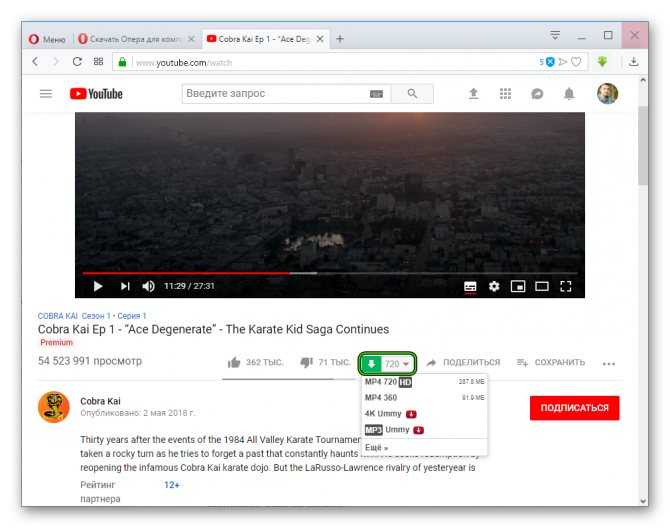Open the COBRA KAI series link
This screenshot has height=528, width=670.
(58, 316)
